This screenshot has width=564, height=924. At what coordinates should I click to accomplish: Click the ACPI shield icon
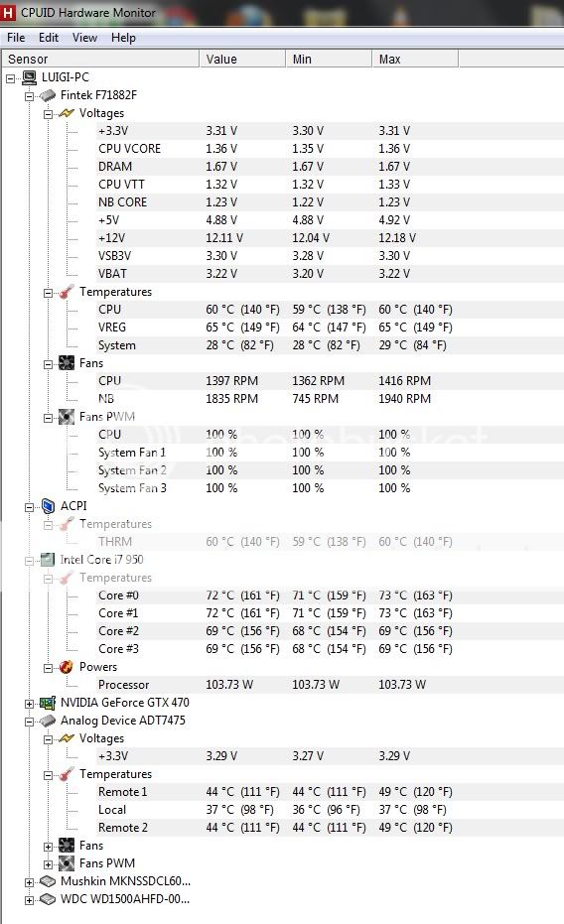[48, 506]
